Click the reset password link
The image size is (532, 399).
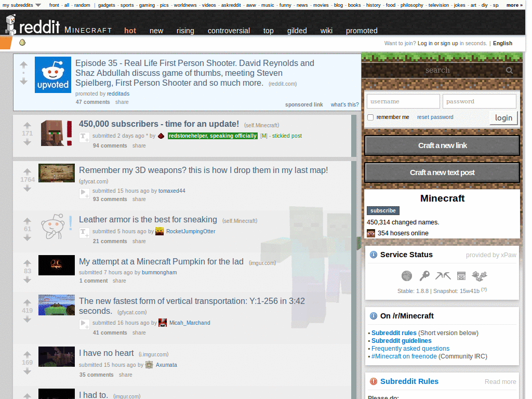[x=435, y=117]
